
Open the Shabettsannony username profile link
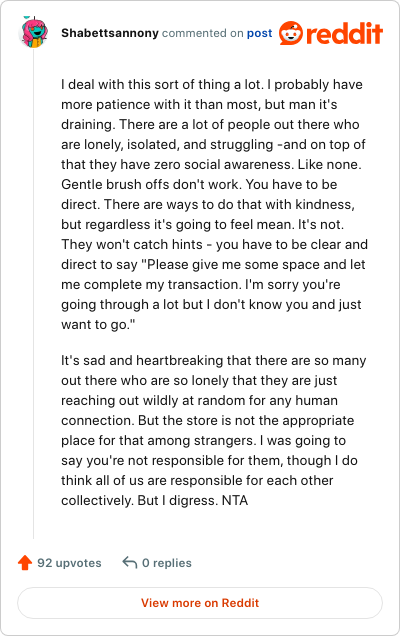(x=110, y=33)
